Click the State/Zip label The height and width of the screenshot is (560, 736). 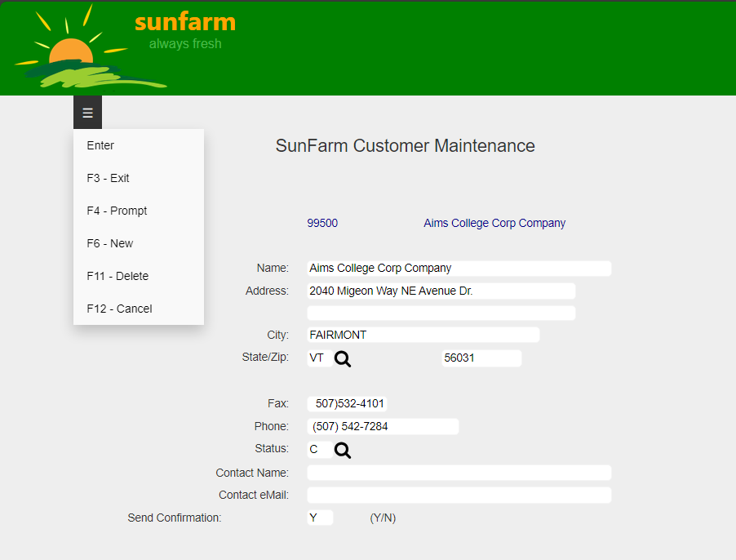(265, 358)
